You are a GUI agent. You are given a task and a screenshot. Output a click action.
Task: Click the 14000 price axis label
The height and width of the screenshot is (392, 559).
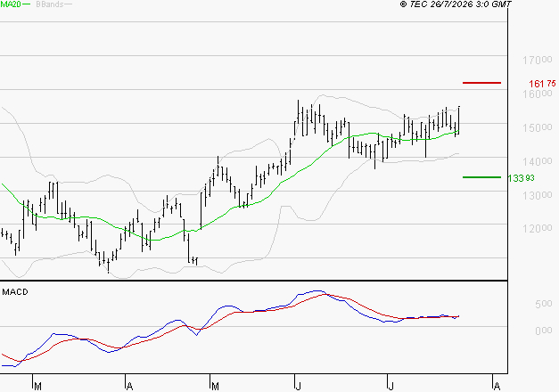(538, 161)
